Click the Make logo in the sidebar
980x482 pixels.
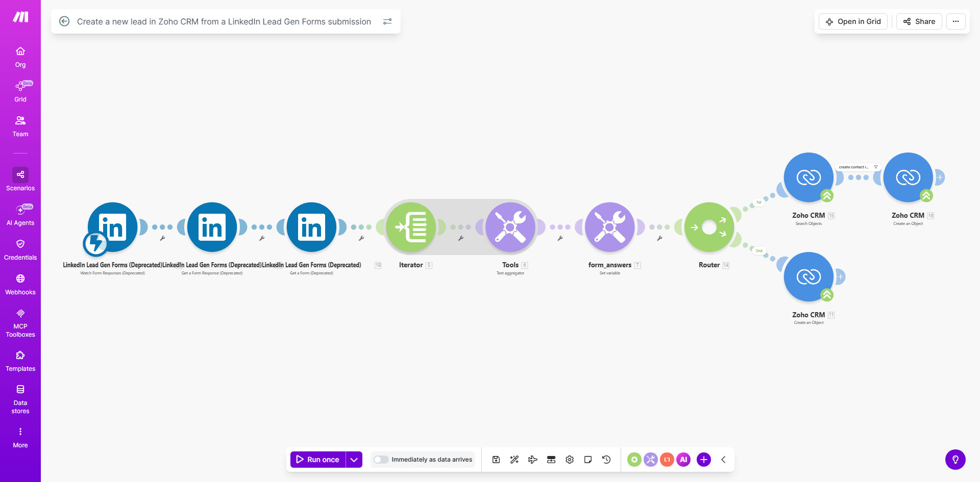point(20,17)
